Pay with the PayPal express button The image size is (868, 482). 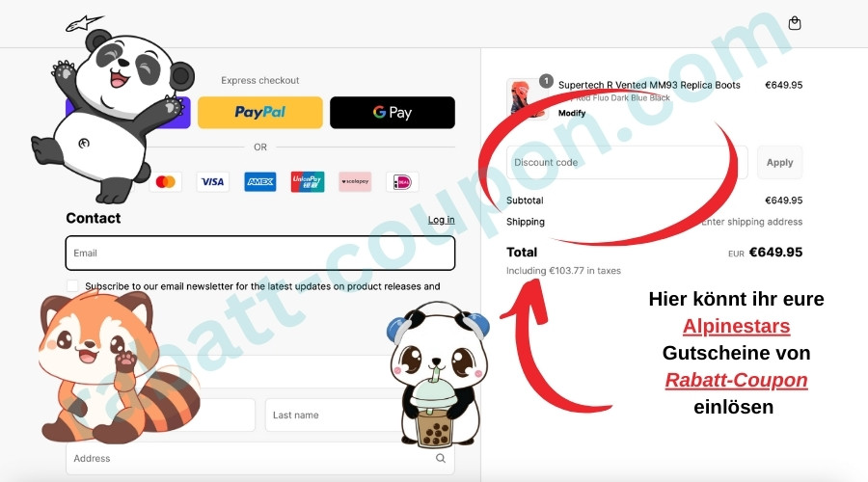[260, 113]
